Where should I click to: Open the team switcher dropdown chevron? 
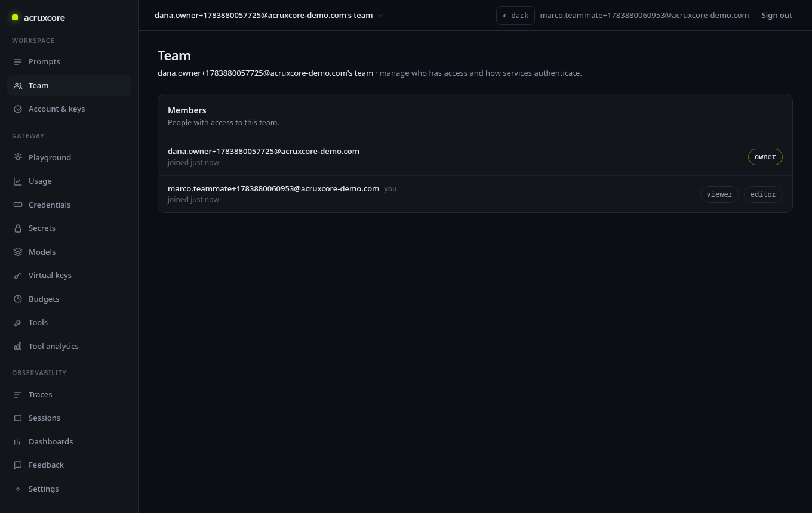(x=380, y=16)
